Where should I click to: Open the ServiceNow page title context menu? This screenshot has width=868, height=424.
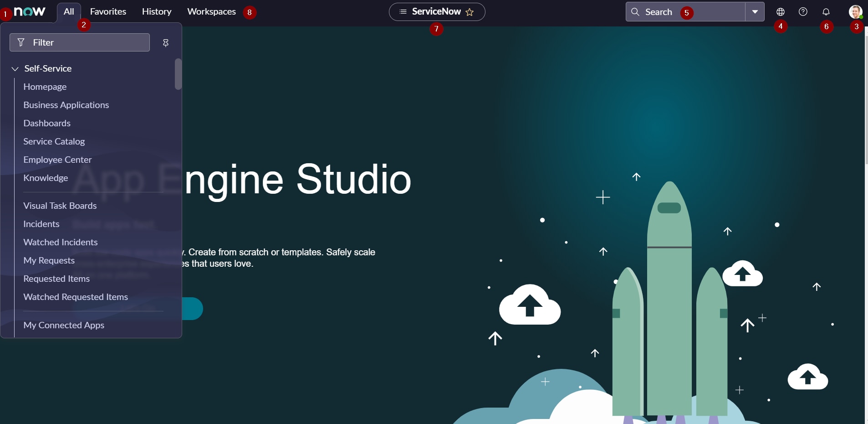coord(403,12)
